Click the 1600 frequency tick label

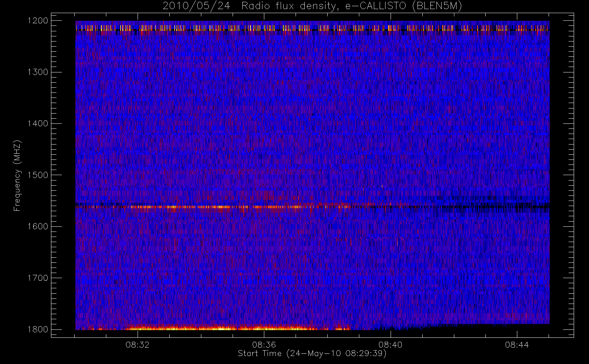point(38,226)
